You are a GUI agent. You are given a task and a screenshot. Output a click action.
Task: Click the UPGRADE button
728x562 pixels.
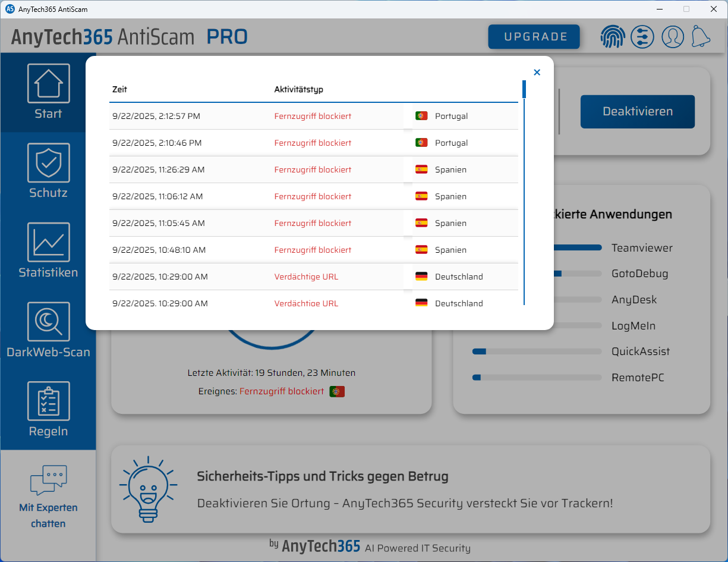click(534, 36)
